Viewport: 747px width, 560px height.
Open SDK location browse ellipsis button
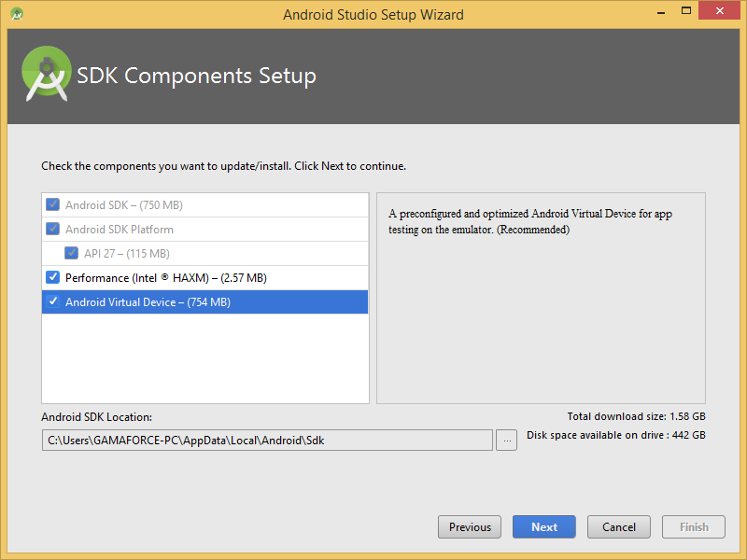[x=506, y=441]
